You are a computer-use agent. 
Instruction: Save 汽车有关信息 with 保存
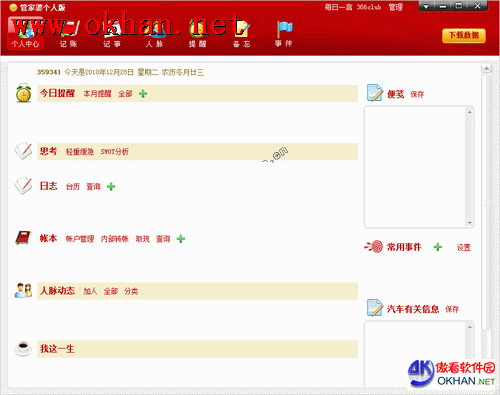[x=452, y=309]
